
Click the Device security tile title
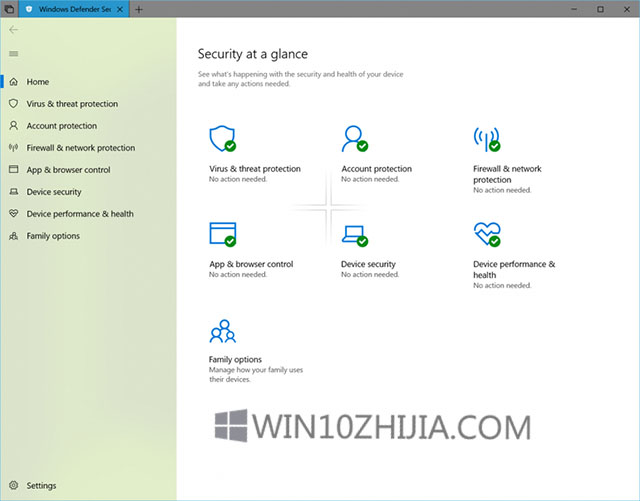[368, 264]
